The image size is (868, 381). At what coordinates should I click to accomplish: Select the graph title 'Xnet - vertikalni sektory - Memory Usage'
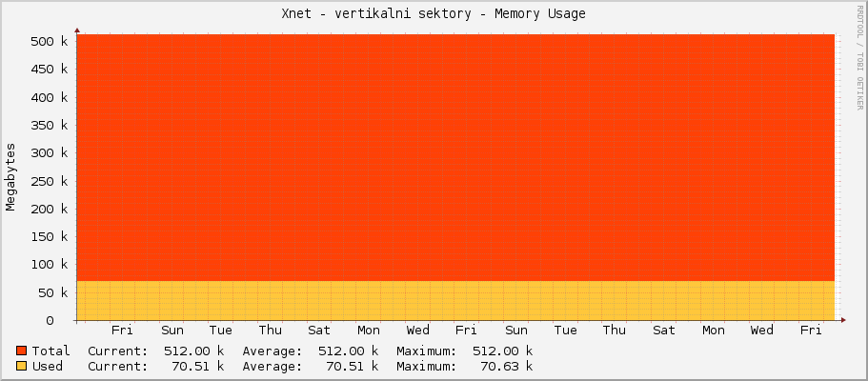point(434,14)
